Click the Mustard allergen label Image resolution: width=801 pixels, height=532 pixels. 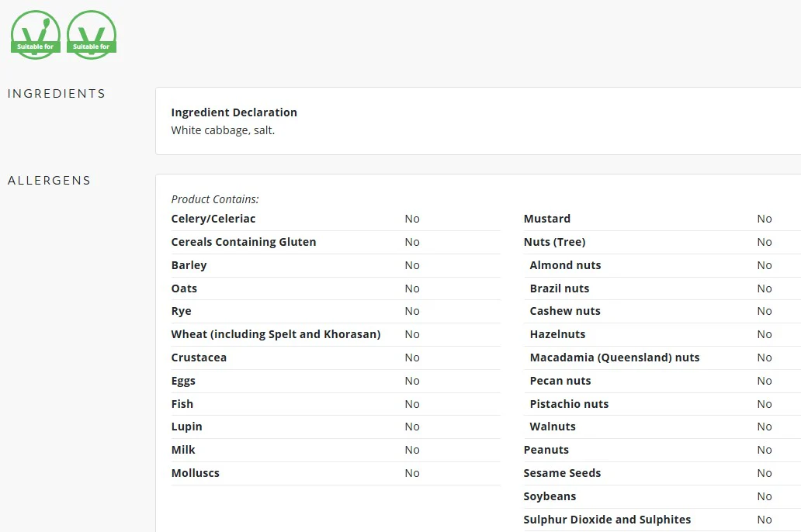click(x=547, y=219)
